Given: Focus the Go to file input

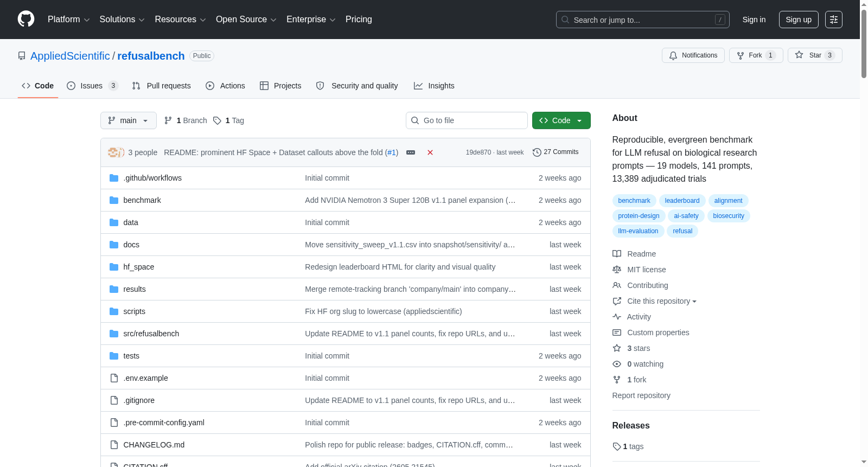Looking at the screenshot, I should [467, 120].
